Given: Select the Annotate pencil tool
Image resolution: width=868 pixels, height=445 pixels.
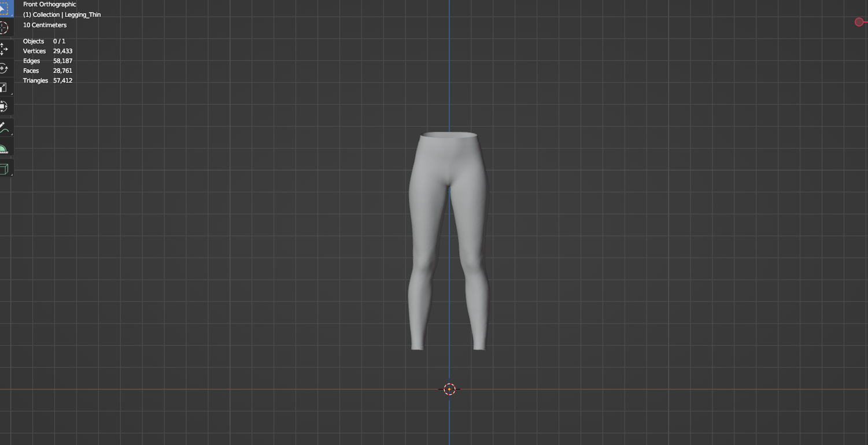Looking at the screenshot, I should [x=5, y=128].
